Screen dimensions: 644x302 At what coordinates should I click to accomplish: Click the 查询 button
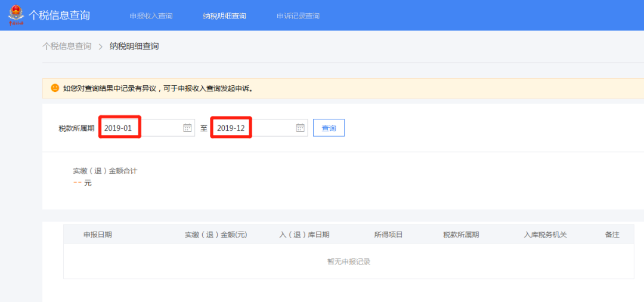pos(329,128)
